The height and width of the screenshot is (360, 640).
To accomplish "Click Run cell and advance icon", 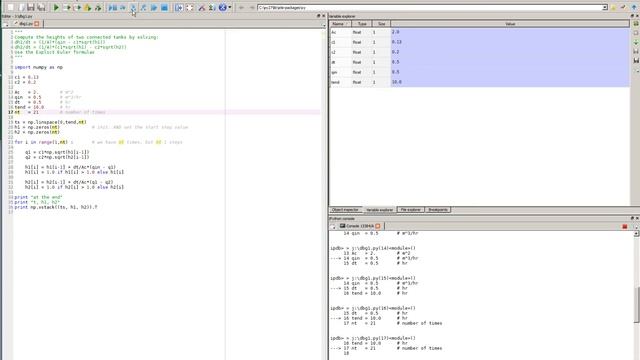I will pos(77,7).
